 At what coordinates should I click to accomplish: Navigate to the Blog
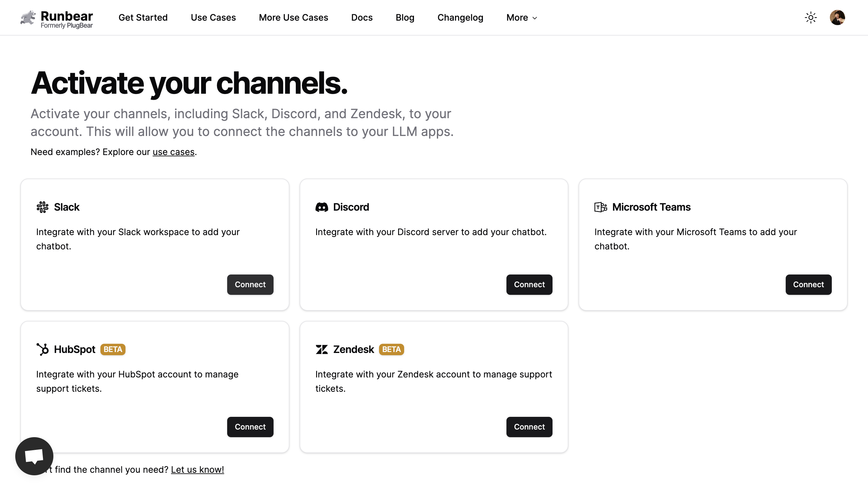(405, 17)
